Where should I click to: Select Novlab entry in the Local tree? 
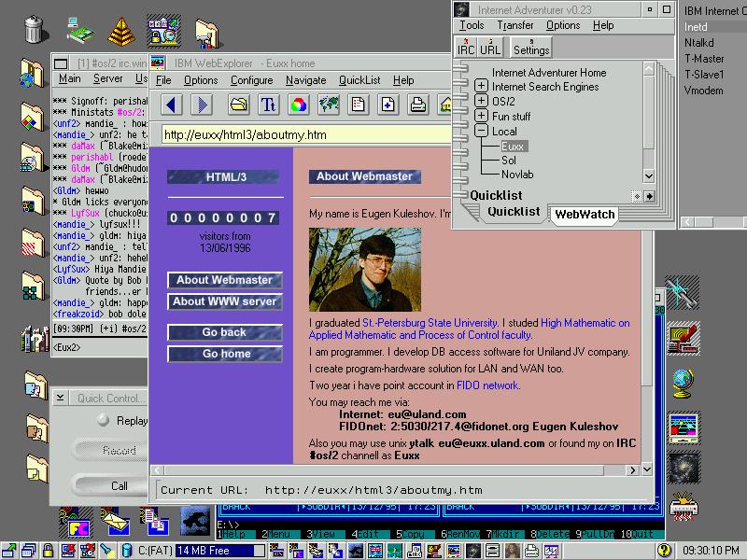click(x=517, y=175)
